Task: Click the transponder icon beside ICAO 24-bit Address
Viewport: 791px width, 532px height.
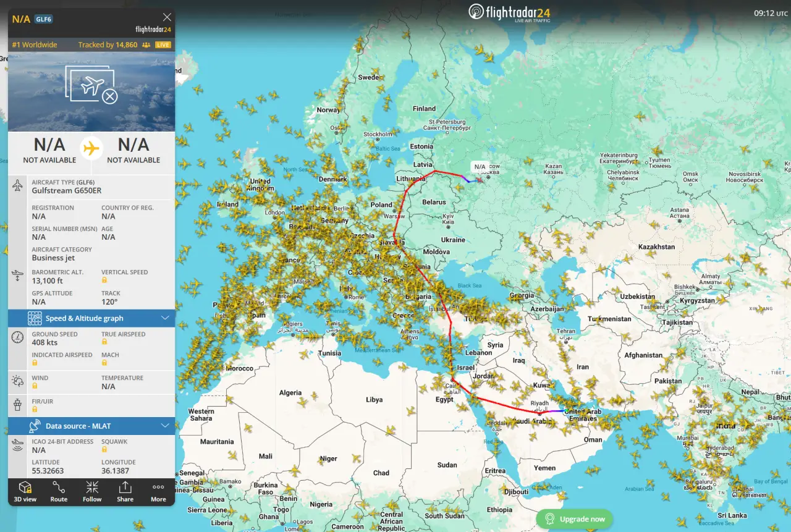Action: pos(18,445)
